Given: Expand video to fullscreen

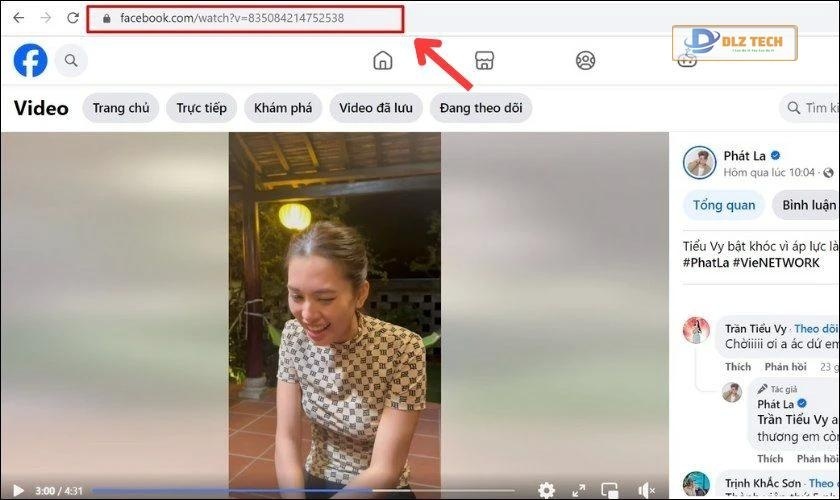Looking at the screenshot, I should click(x=579, y=490).
